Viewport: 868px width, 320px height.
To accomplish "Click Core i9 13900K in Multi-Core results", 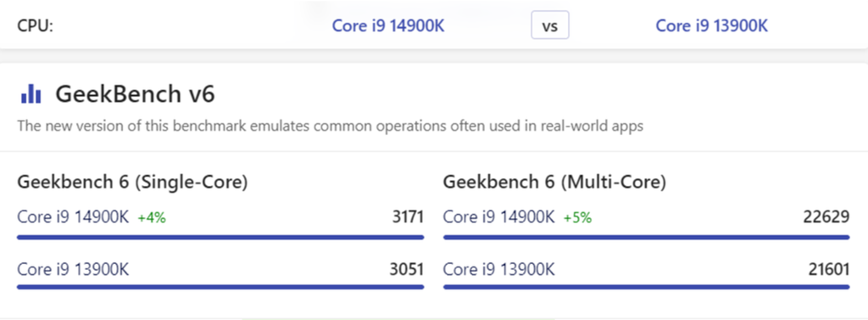I will point(498,270).
